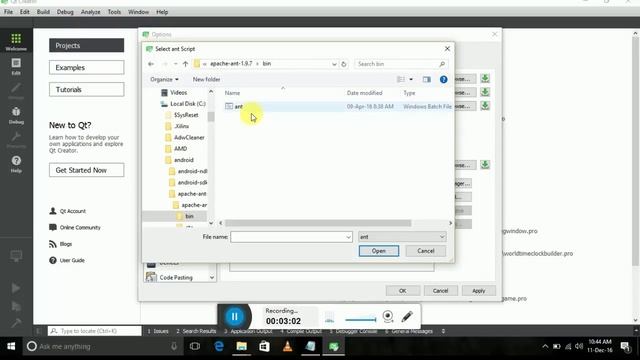Open File Explorer from the taskbar

coord(242,346)
